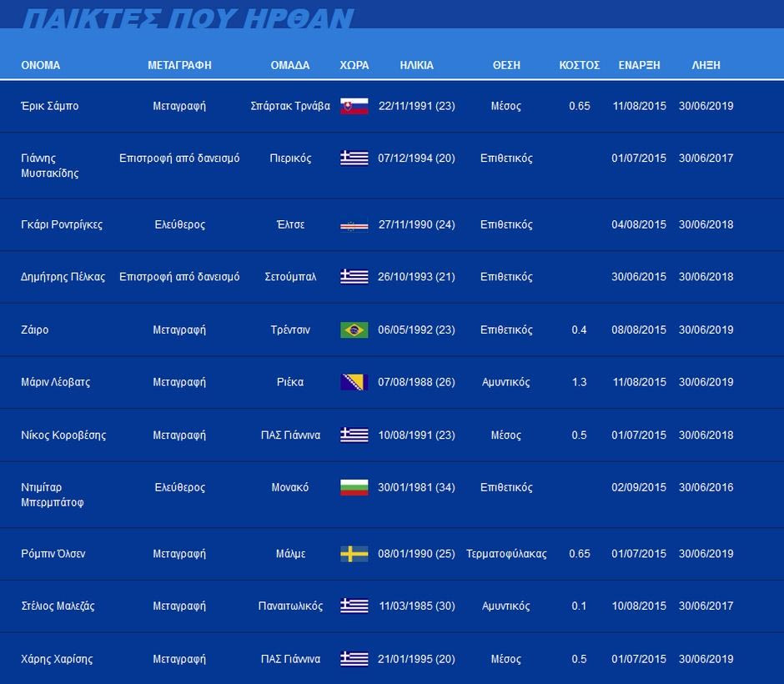Screen dimensions: 784x684
Task: Open player Ντιμίταρ Μπερμπάτοφ
Action: [x=52, y=495]
